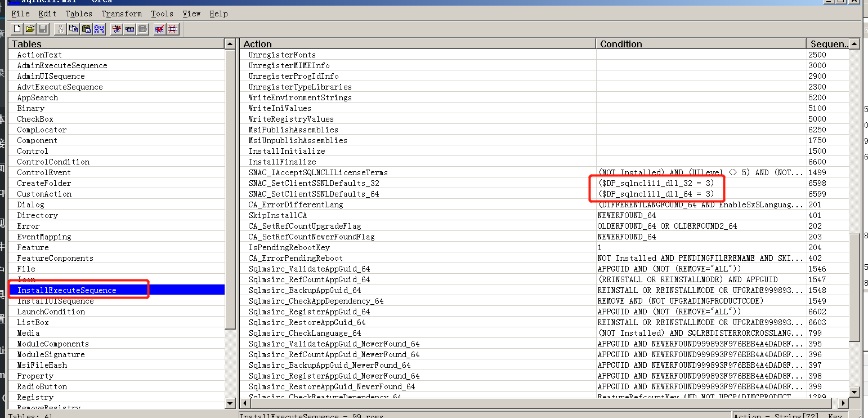The width and height of the screenshot is (868, 418).
Task: Click the Save floppy disk icon
Action: point(43,29)
